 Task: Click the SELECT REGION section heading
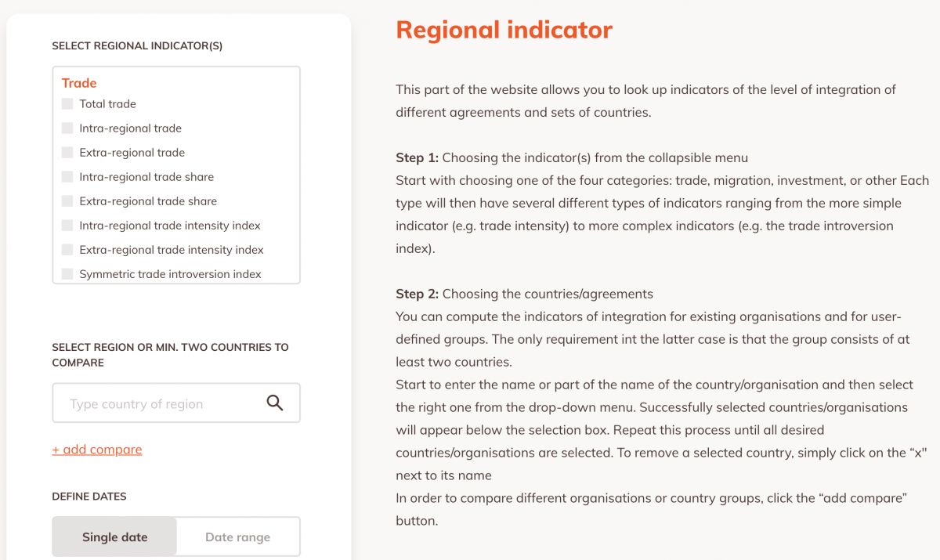170,354
